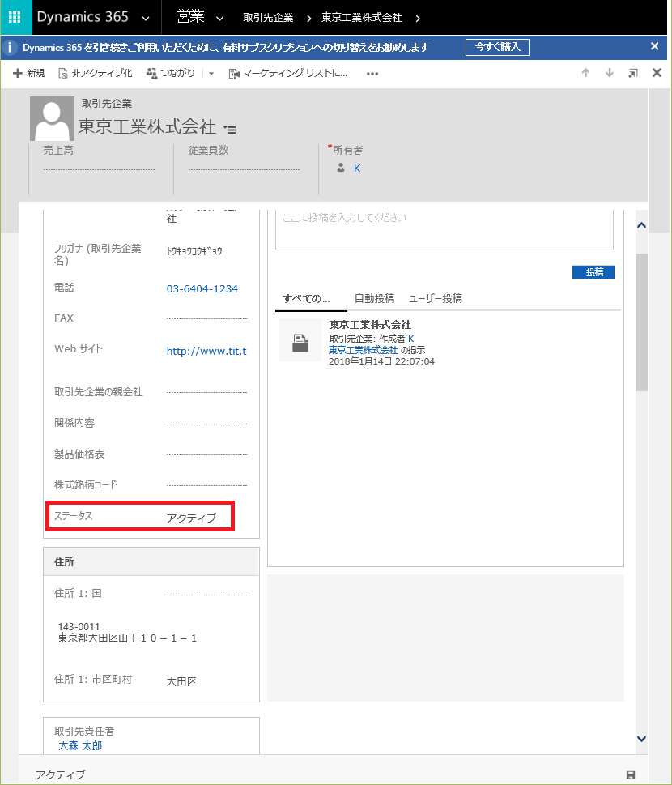
Task: Create a new record with 新規
Action: [28, 73]
